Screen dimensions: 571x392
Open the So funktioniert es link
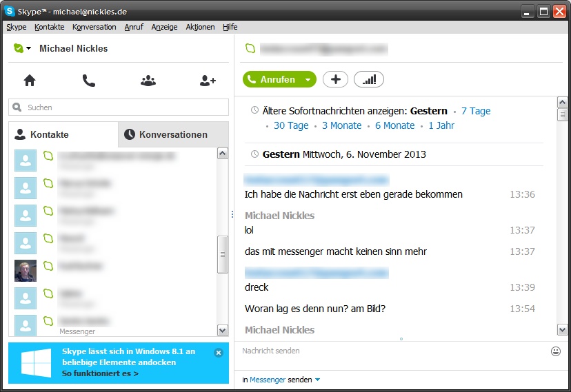100,373
